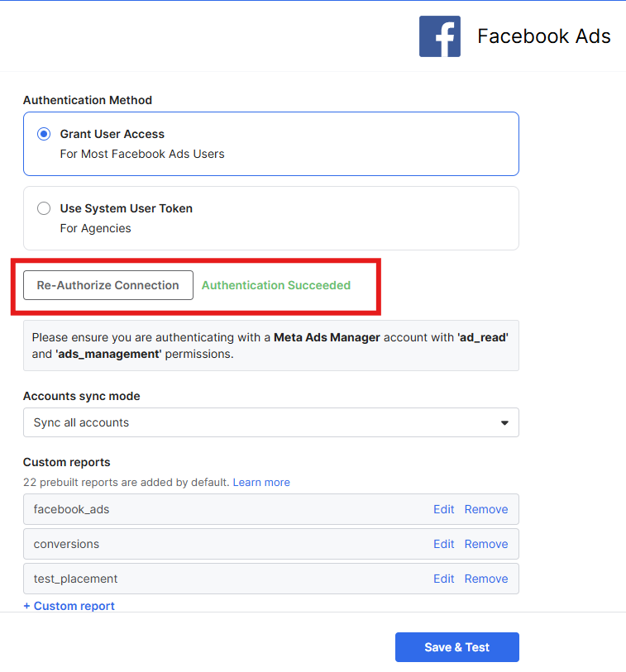This screenshot has width=626, height=672.
Task: Open the Learn more link for prebuilt reports
Action: point(261,482)
